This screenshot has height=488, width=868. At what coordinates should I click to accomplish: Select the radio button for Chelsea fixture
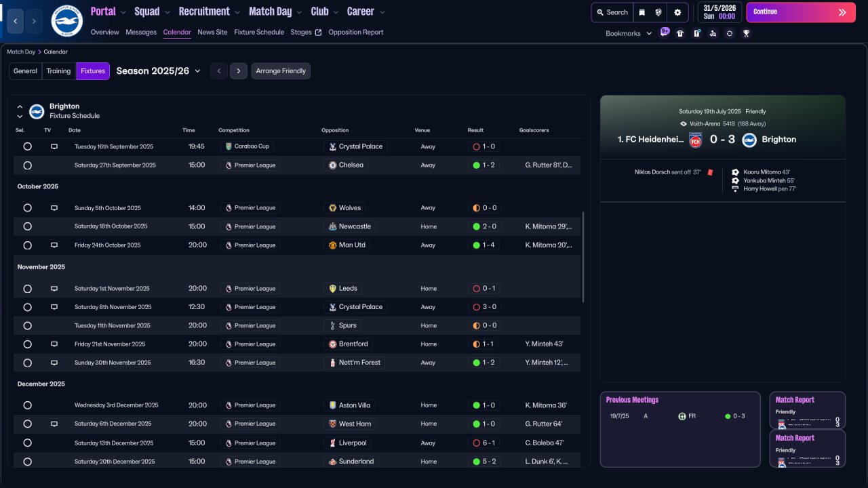27,165
